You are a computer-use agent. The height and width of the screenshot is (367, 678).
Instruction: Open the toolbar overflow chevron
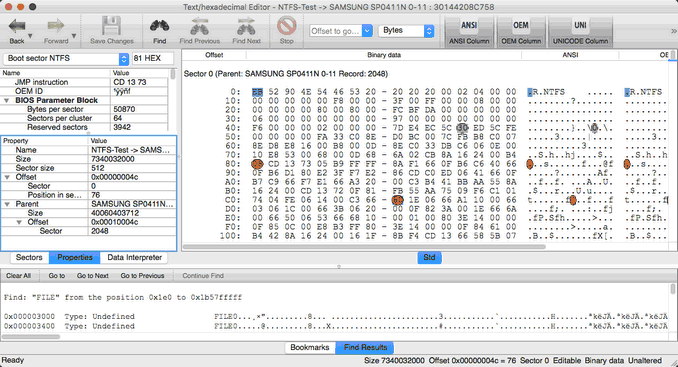(x=673, y=31)
